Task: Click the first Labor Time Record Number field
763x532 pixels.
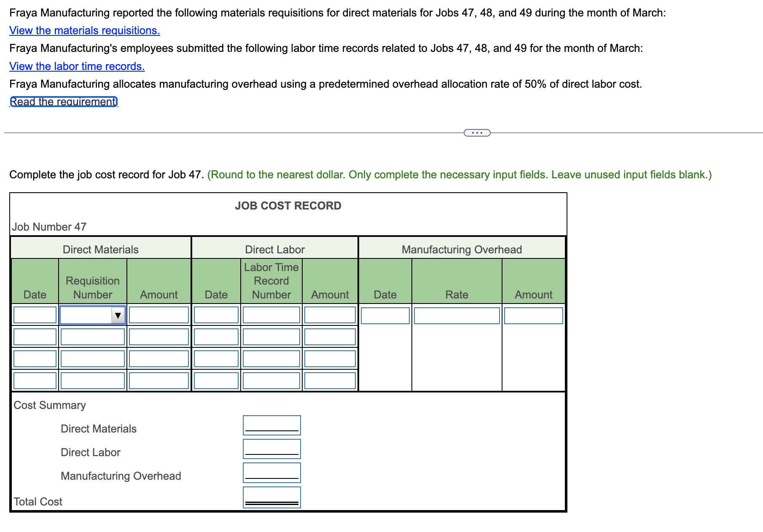Action: [271, 315]
